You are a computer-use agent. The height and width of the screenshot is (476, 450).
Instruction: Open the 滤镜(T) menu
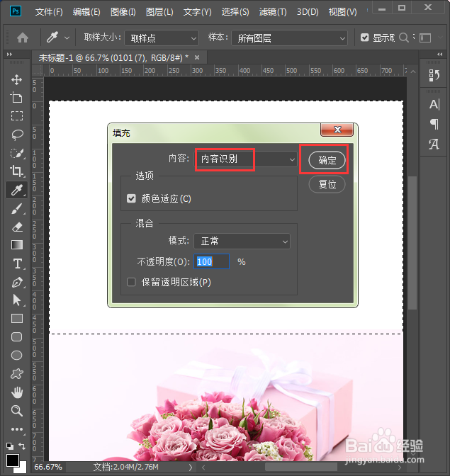tap(273, 12)
